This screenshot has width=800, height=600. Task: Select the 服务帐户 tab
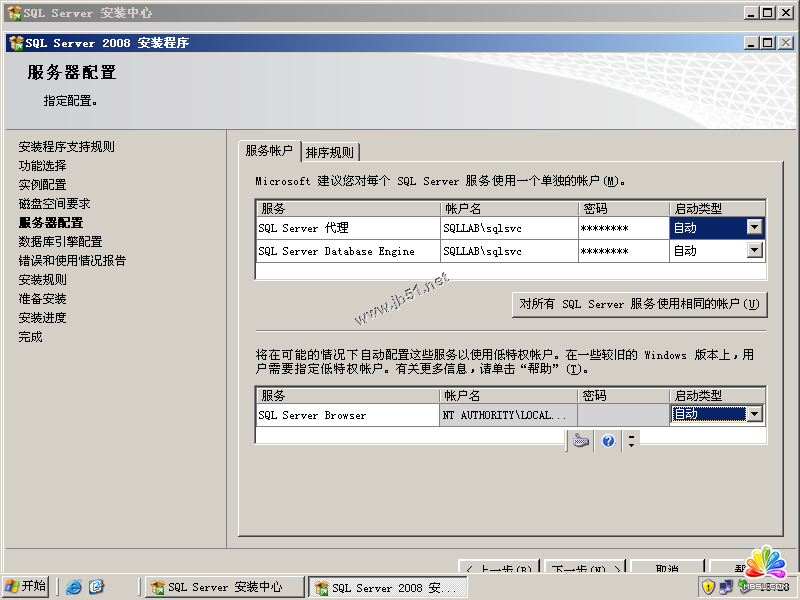270,151
